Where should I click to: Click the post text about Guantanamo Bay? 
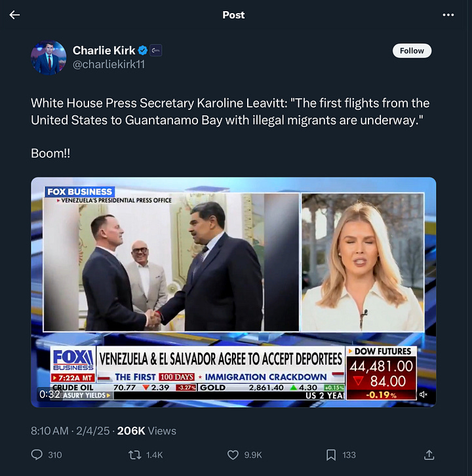tap(230, 111)
